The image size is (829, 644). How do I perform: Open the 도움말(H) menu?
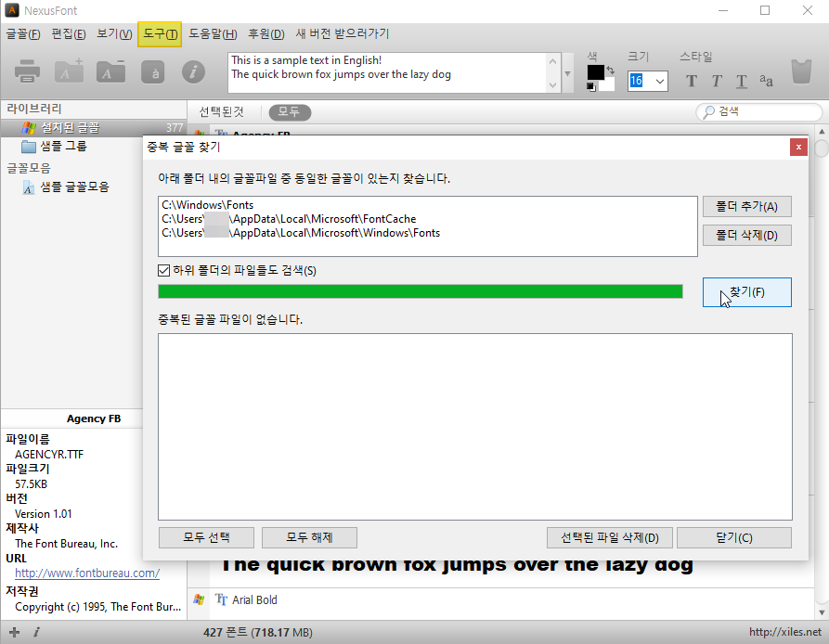(x=213, y=33)
